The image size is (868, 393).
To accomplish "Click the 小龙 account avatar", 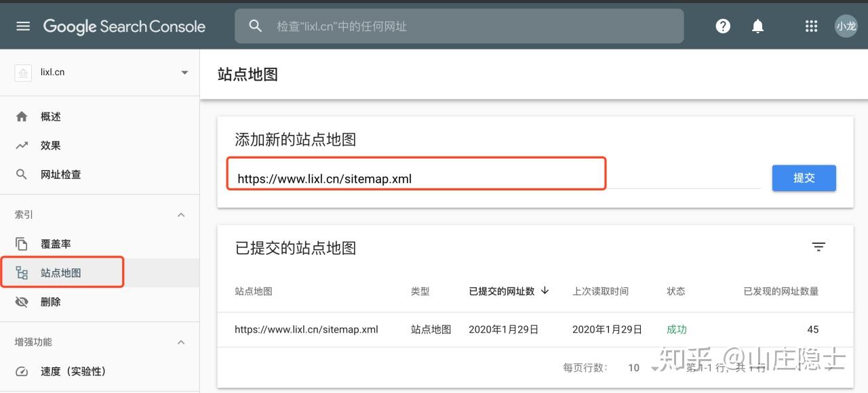I will 846,26.
